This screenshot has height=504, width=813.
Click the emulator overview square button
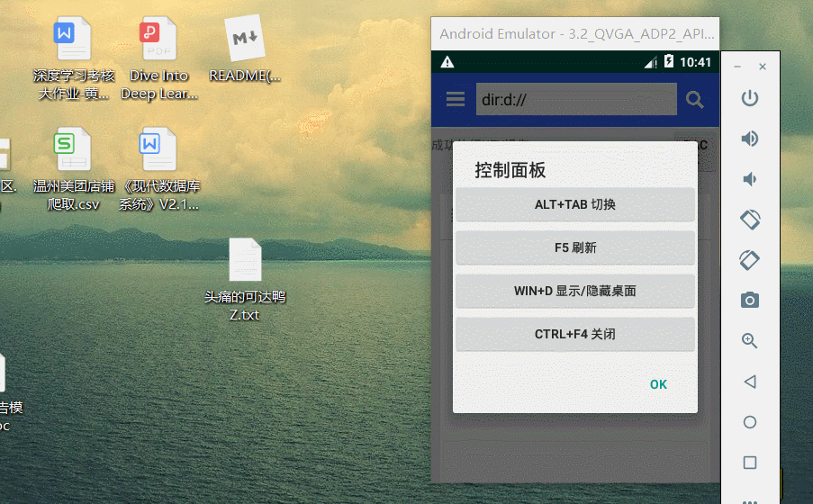pyautogui.click(x=750, y=463)
